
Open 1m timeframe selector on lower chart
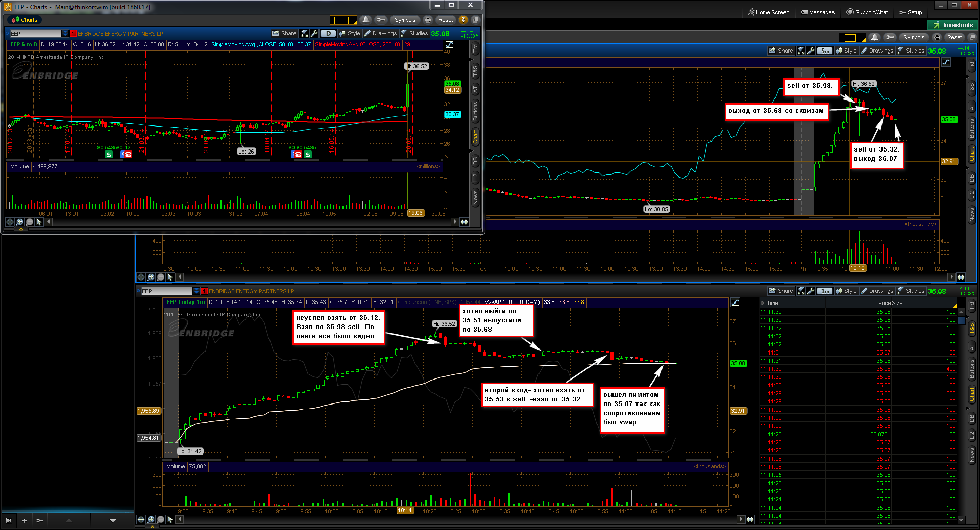(x=825, y=291)
